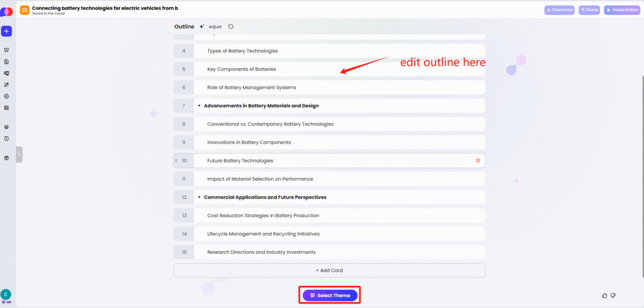644x308 pixels.
Task: Open the cube icon in sidebar
Action: point(6,158)
